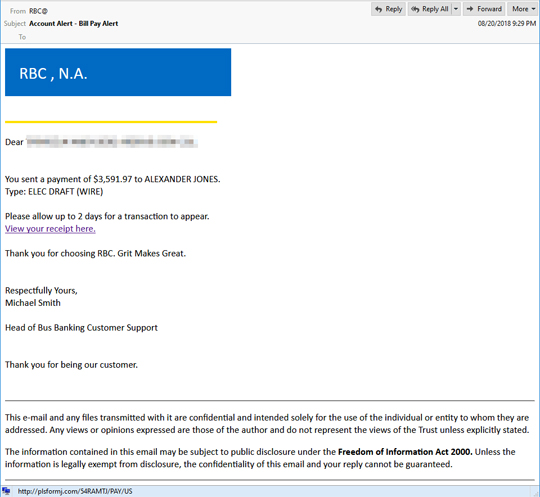Click 'Freedom of Information Act 2000.' bold text
Viewport: 540px width, 497px height.
(x=405, y=452)
